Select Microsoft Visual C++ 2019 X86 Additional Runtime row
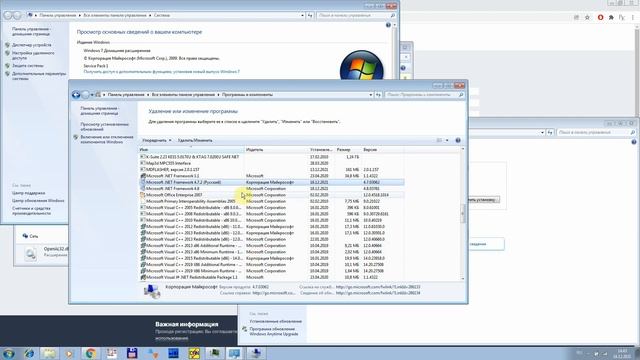The width and height of the screenshot is (640, 360). (271, 264)
